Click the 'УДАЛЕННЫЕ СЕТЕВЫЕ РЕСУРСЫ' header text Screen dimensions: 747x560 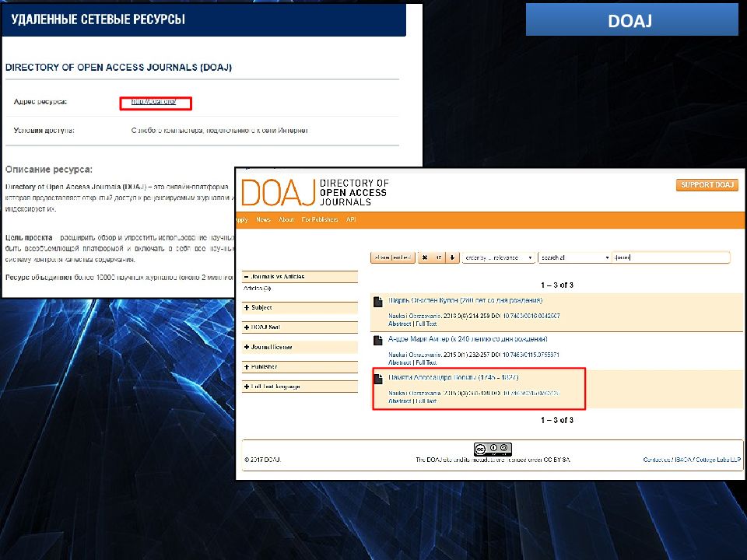(98, 19)
